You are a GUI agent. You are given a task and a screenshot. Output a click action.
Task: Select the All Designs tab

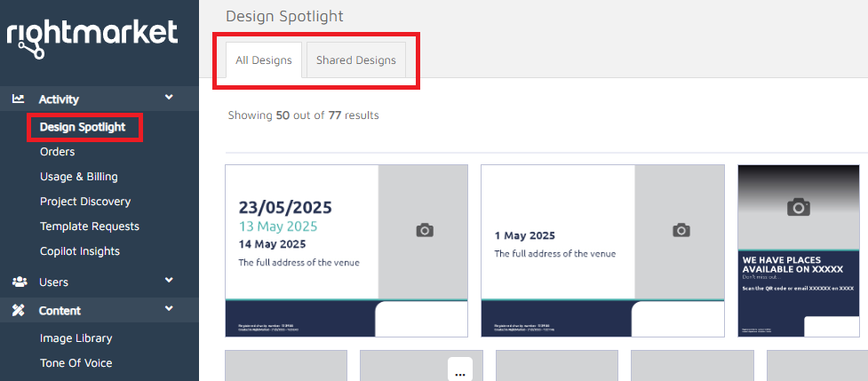tap(264, 60)
